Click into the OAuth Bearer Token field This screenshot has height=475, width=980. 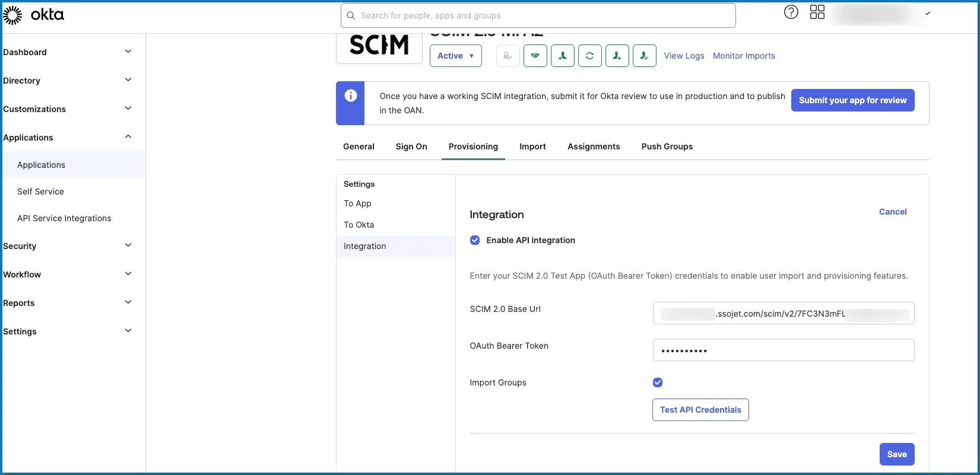pos(783,350)
